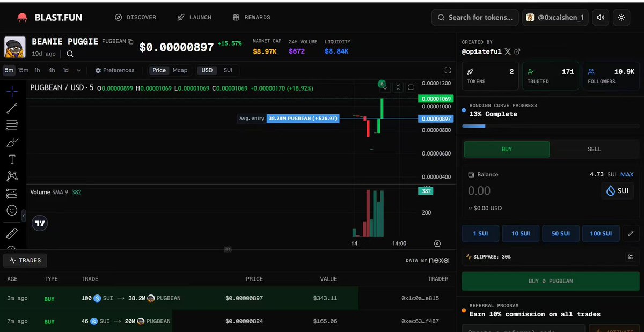644x332 pixels.
Task: Click the Trusted count card
Action: pos(551,76)
